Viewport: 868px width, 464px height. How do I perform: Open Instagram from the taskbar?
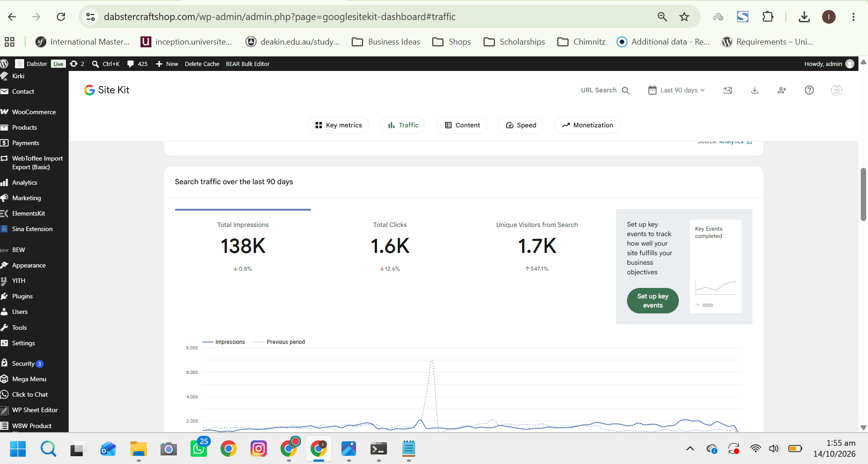click(258, 449)
